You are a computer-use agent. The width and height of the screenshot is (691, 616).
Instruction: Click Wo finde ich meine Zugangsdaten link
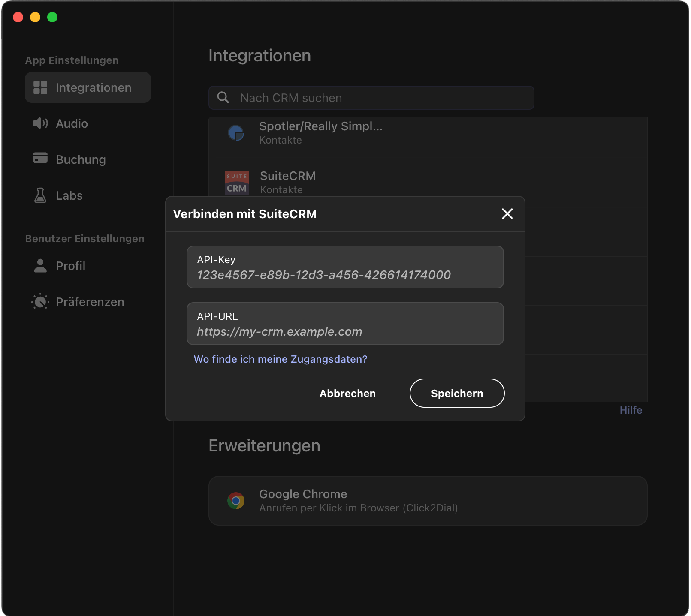pos(280,359)
